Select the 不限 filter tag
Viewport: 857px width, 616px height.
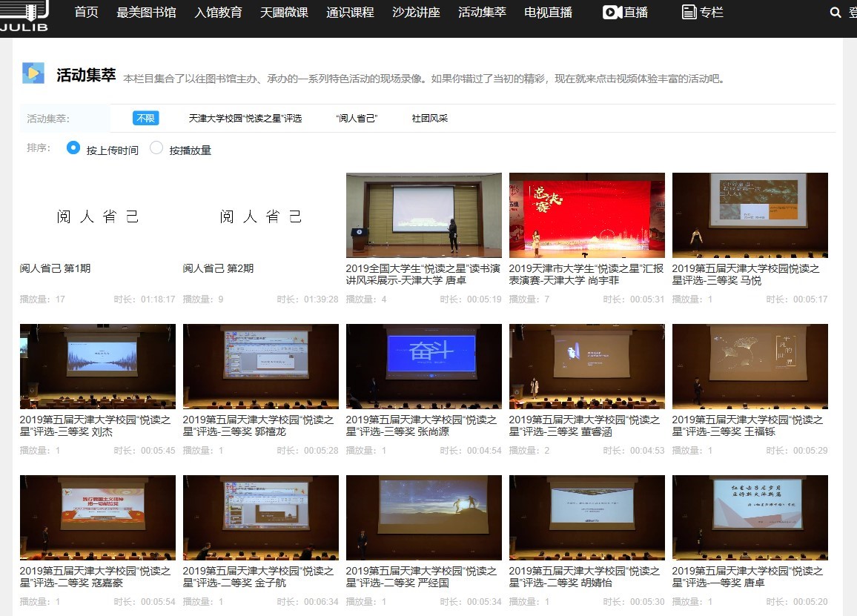click(x=145, y=119)
